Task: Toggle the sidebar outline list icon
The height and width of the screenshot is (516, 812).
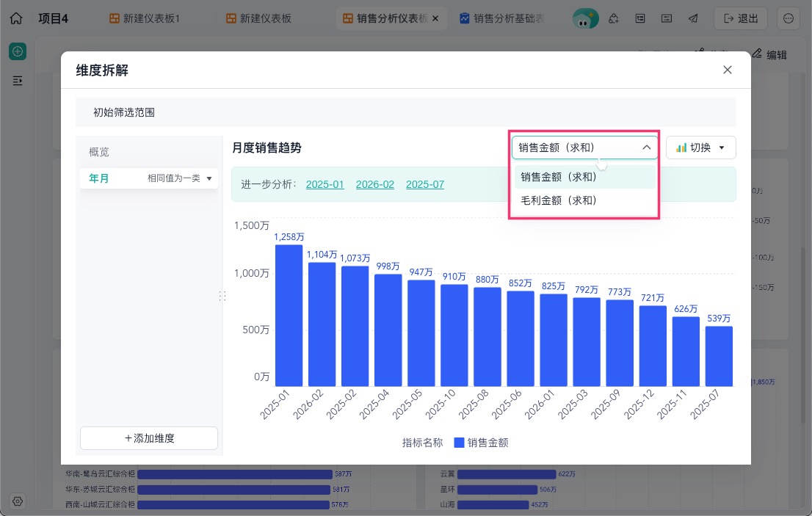Action: click(x=18, y=81)
